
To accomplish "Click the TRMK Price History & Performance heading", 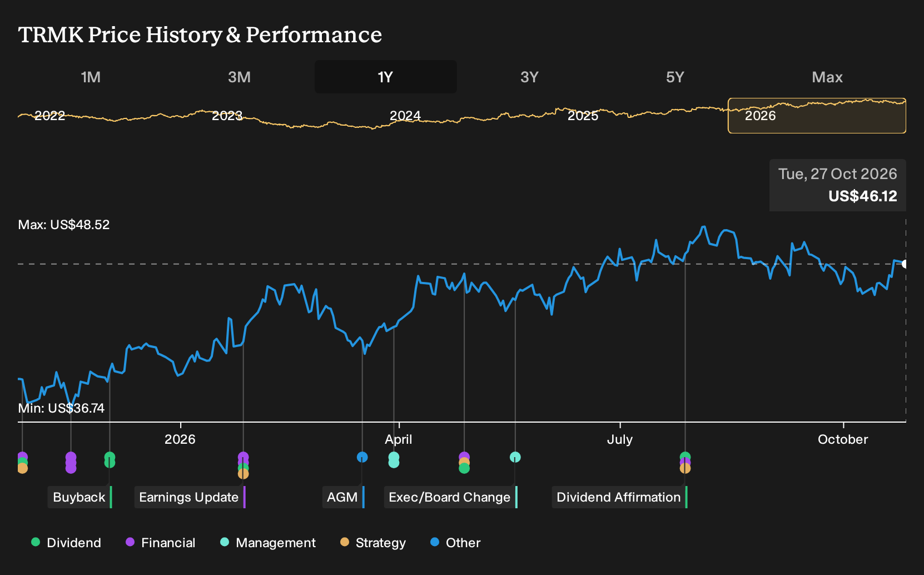I will [200, 34].
